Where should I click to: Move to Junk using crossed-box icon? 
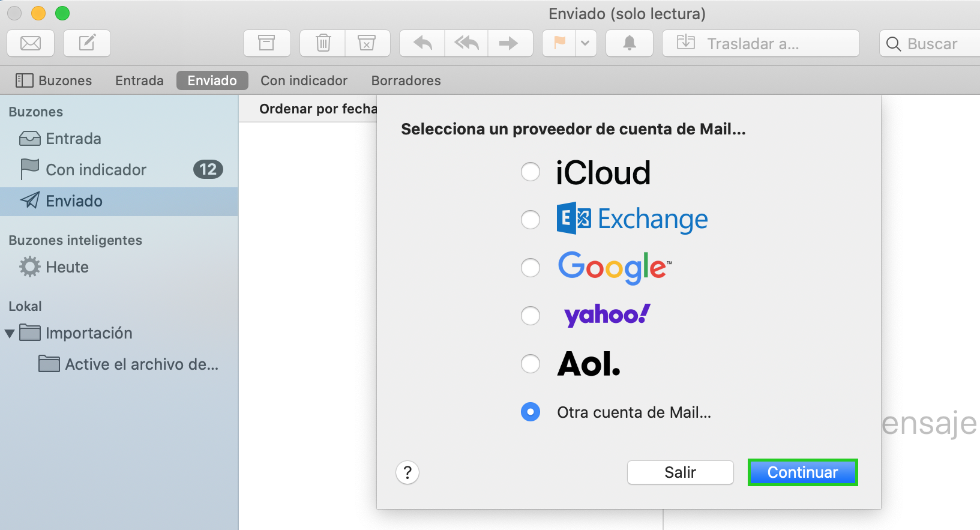367,43
